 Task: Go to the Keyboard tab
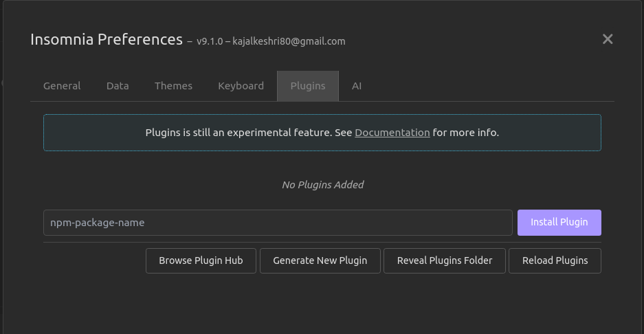coord(241,86)
